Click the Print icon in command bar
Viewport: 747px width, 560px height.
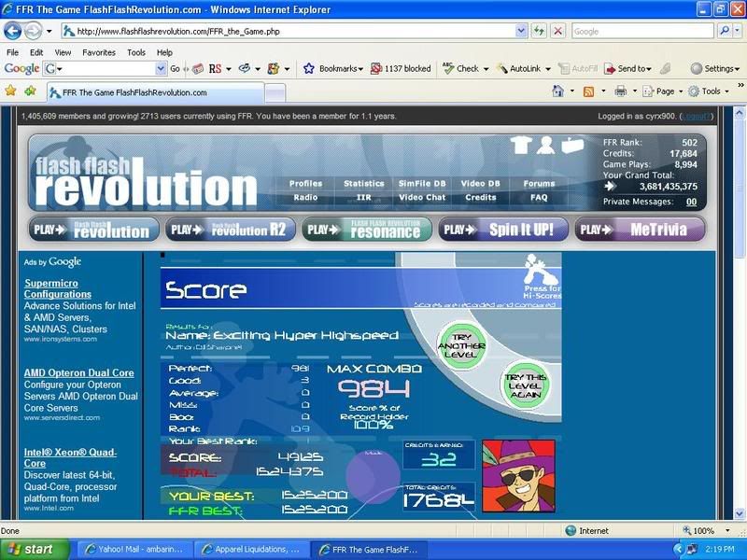[620, 91]
